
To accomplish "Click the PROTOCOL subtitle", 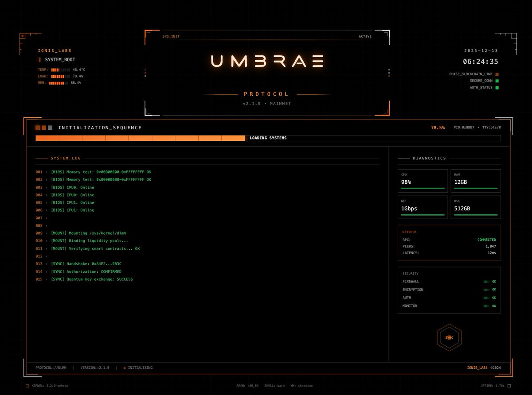I will tap(266, 94).
